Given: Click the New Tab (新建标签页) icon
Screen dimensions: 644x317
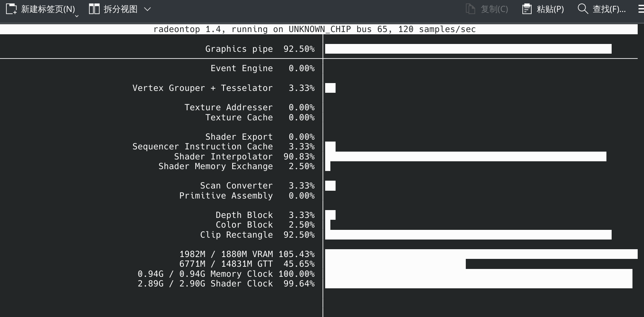Looking at the screenshot, I should 11,9.
